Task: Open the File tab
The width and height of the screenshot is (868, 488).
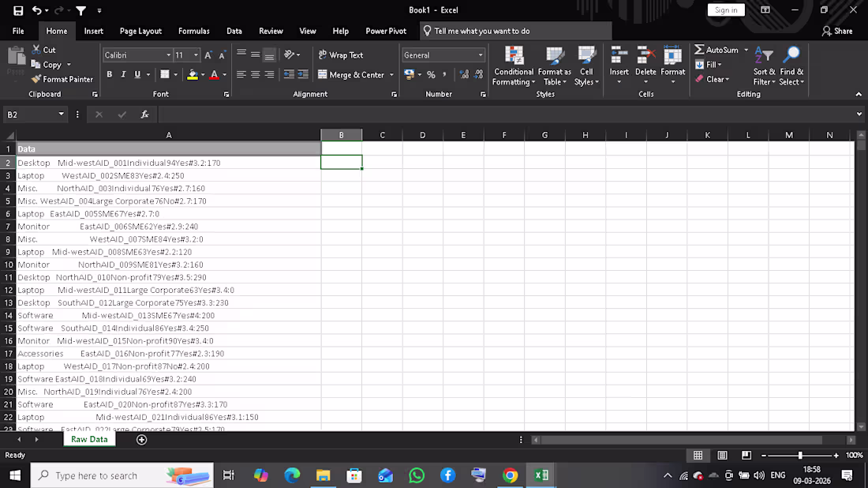Action: pyautogui.click(x=18, y=31)
